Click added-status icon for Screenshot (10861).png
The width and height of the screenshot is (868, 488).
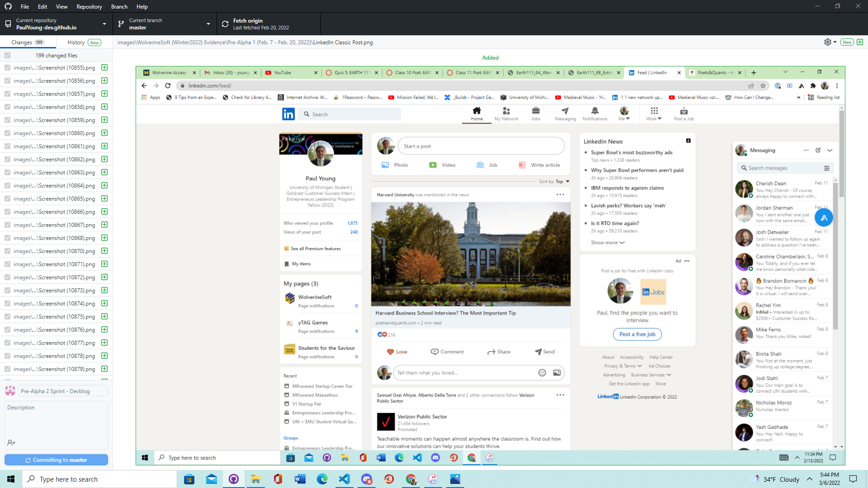[104, 146]
